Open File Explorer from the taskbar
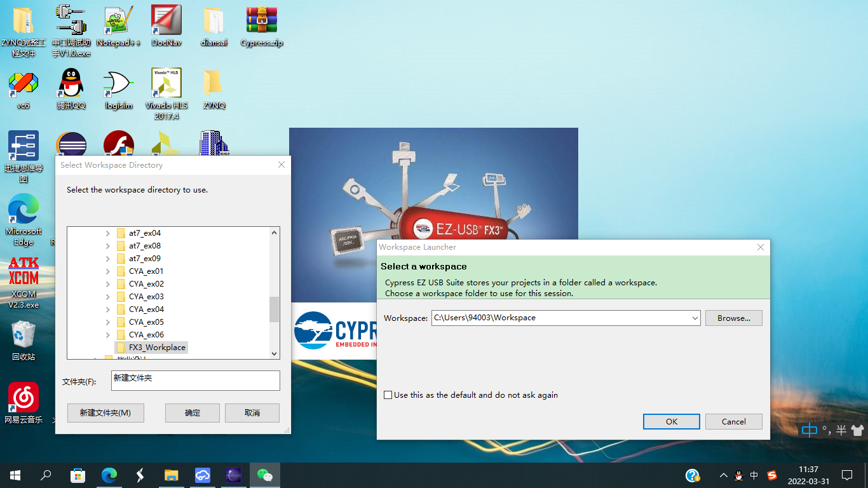 pos(171,475)
